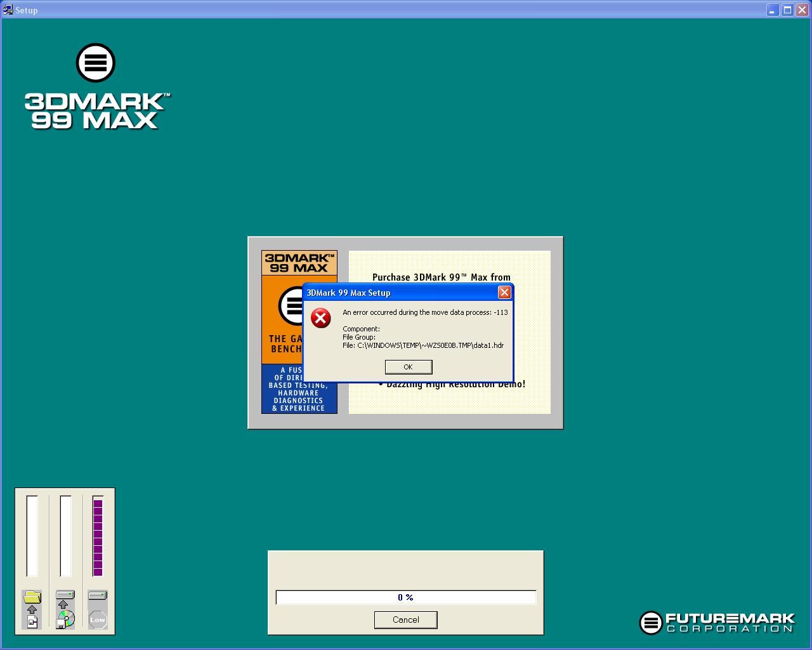This screenshot has height=650, width=812.
Task: Click the purple disk space meter
Action: click(x=98, y=536)
